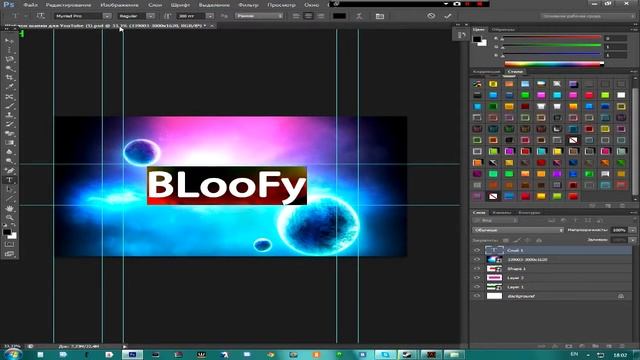Image resolution: width=640 pixels, height=360 pixels.
Task: Select the Path Selection arrow tool
Action: [x=9, y=189]
